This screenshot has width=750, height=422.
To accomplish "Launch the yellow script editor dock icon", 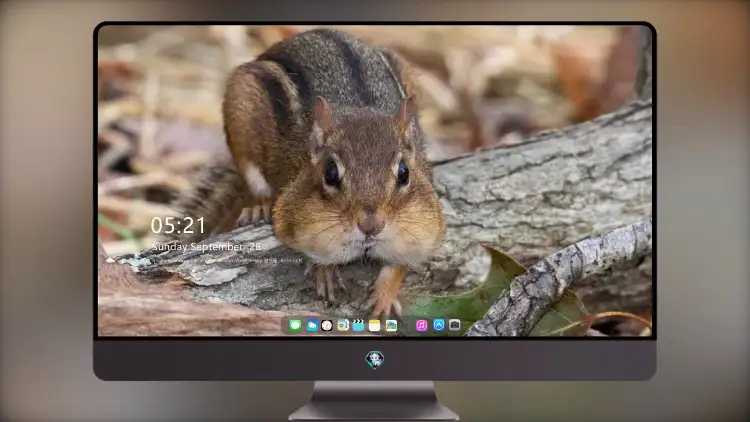I will (342, 325).
